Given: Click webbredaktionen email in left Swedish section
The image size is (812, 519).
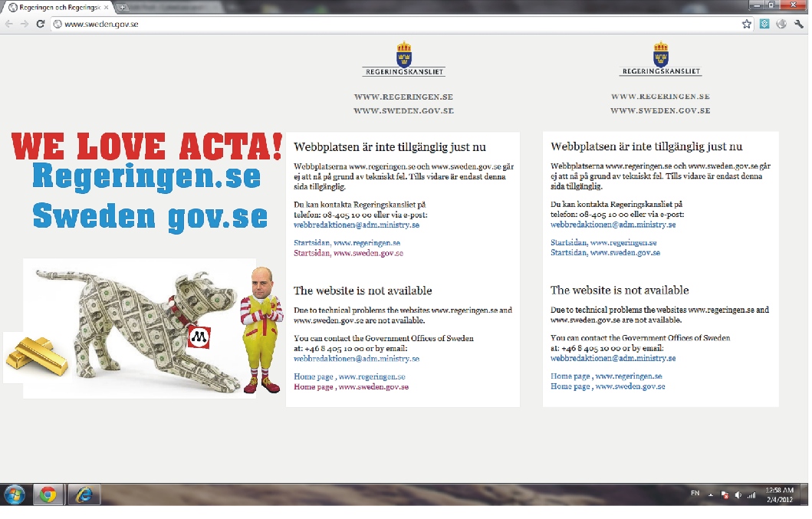Looking at the screenshot, I should 357,225.
